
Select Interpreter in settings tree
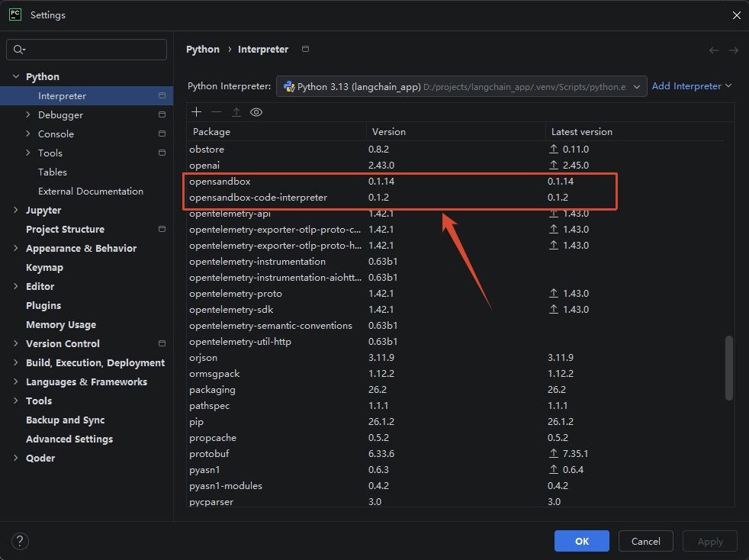[x=86, y=95]
